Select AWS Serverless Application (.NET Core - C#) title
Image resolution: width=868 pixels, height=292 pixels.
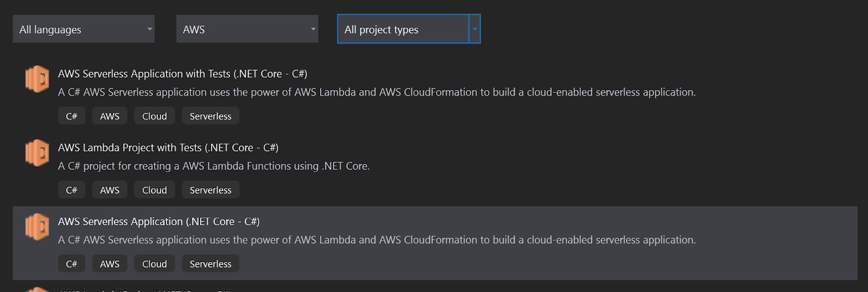coord(158,221)
